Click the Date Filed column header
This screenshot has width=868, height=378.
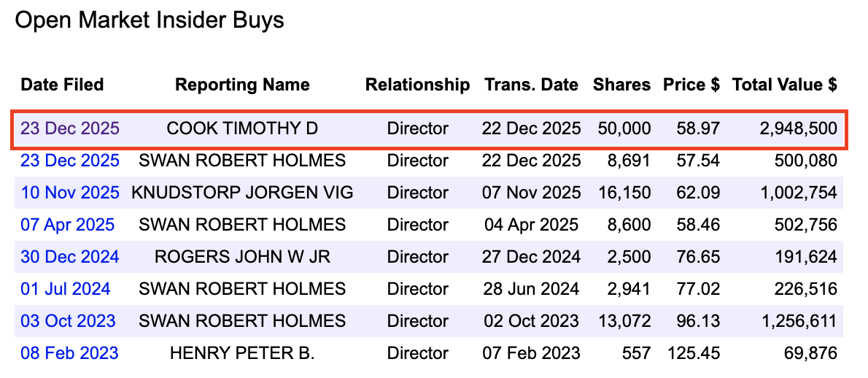62,85
